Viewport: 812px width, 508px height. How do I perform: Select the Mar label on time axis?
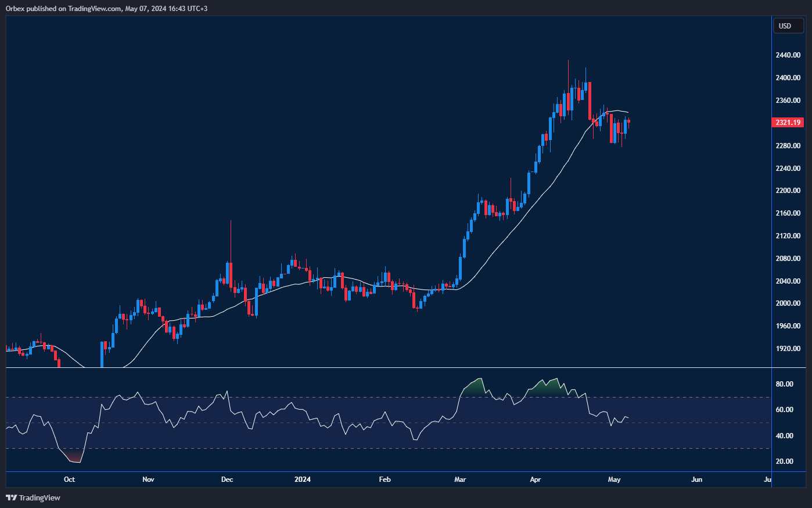[460, 480]
